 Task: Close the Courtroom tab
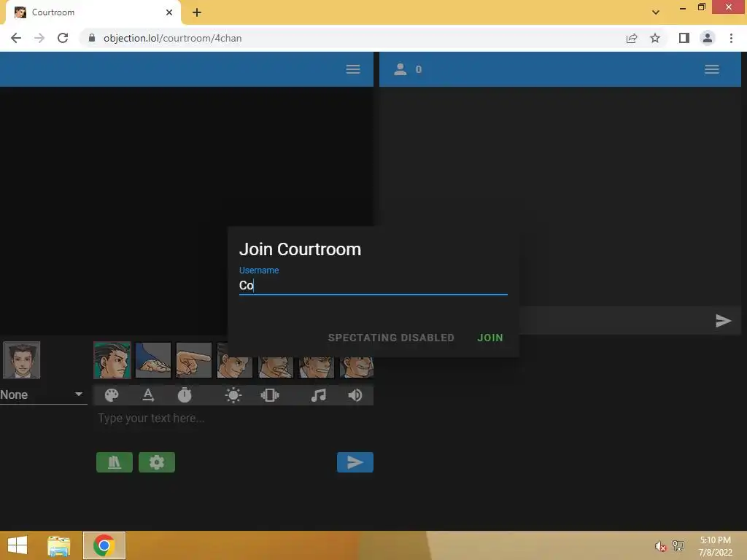point(169,12)
